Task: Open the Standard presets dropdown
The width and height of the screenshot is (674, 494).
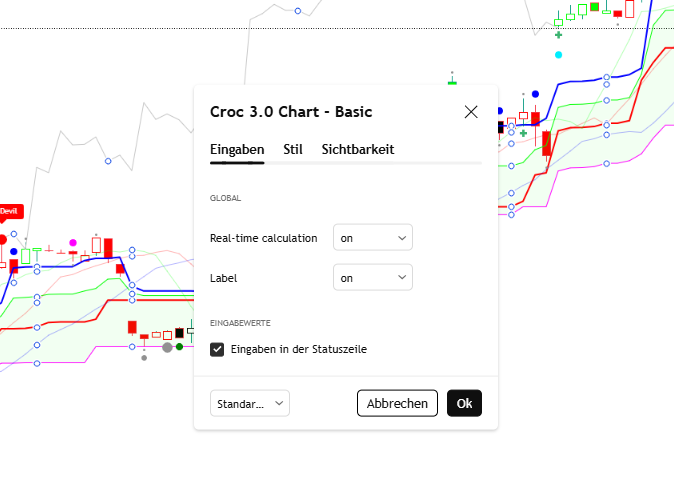Action: pyautogui.click(x=250, y=404)
